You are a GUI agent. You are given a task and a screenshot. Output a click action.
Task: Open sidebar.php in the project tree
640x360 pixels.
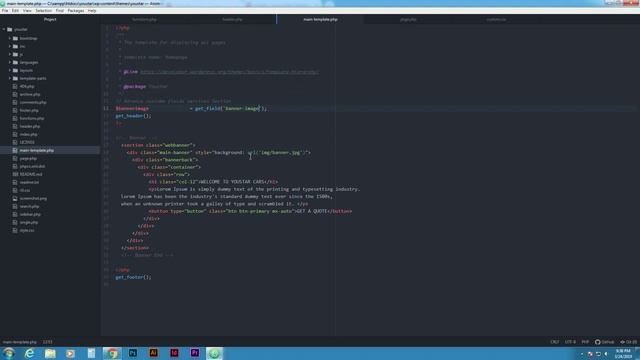[x=30, y=214]
